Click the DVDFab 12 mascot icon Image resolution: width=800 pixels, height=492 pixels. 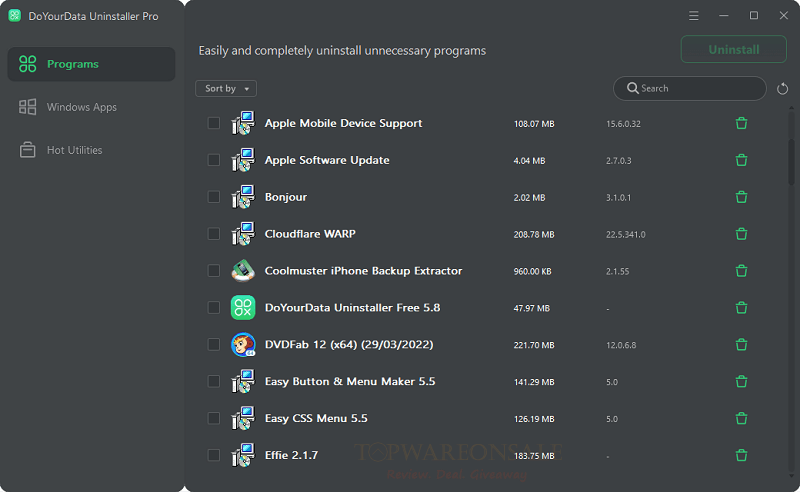pyautogui.click(x=243, y=345)
